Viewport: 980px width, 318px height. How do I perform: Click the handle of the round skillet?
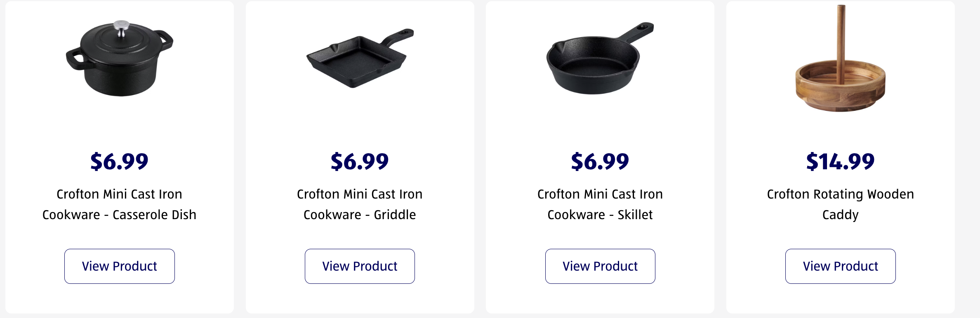[x=638, y=31]
